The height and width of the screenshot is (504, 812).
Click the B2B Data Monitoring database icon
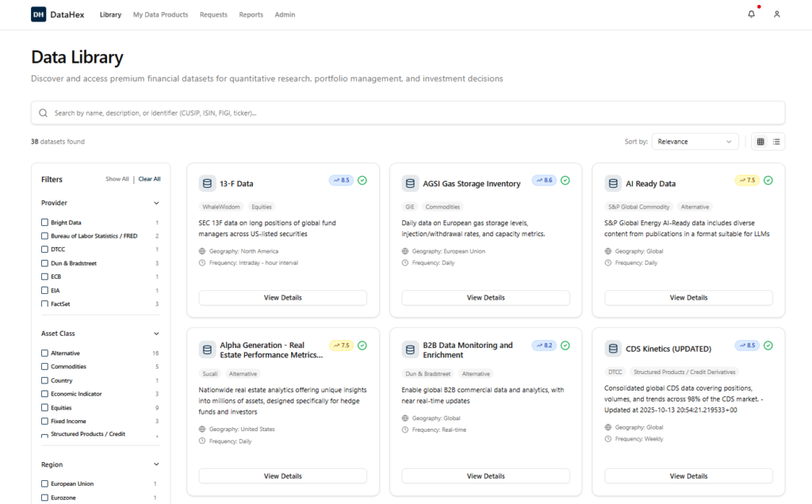click(410, 349)
